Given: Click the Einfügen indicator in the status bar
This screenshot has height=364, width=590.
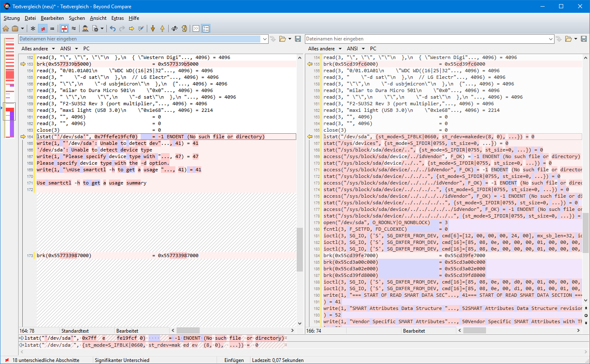Looking at the screenshot, I should coord(234,360).
